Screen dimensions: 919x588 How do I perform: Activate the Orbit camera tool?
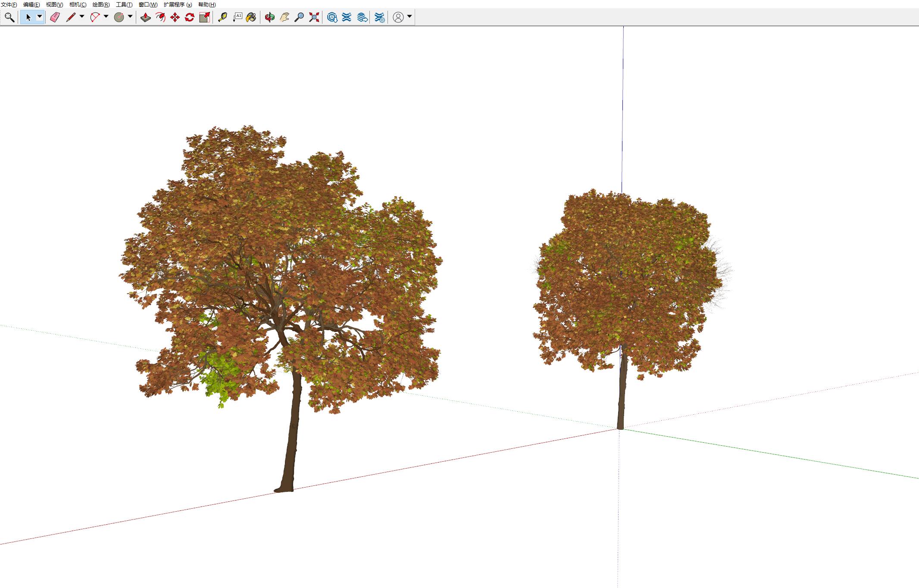coord(270,17)
